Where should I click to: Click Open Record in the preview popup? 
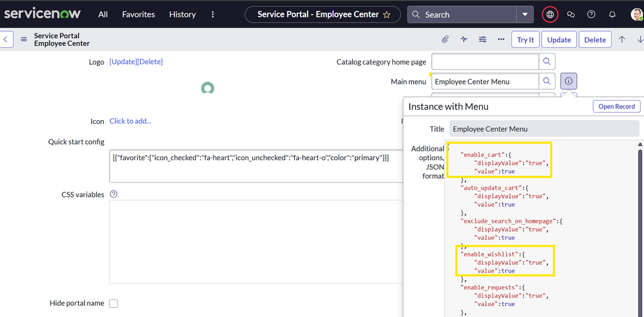tap(616, 107)
